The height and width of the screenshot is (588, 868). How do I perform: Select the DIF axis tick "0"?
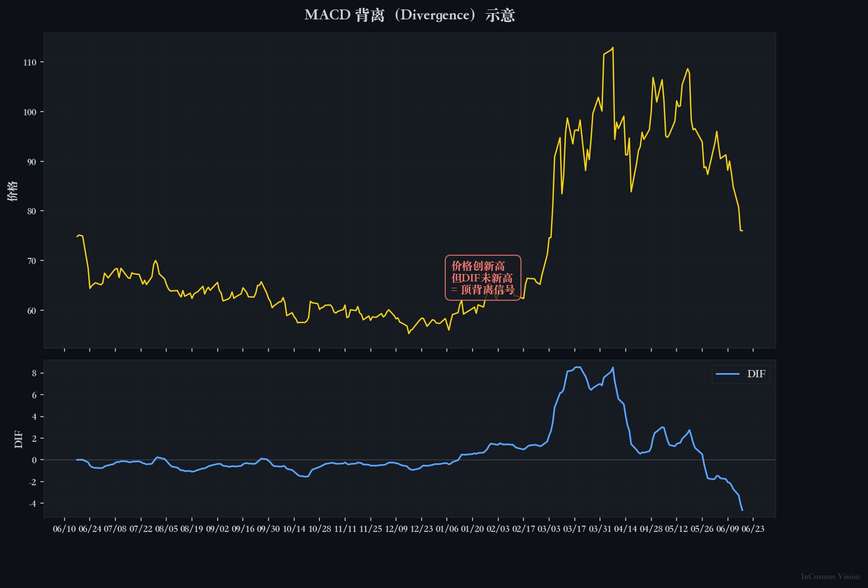35,460
